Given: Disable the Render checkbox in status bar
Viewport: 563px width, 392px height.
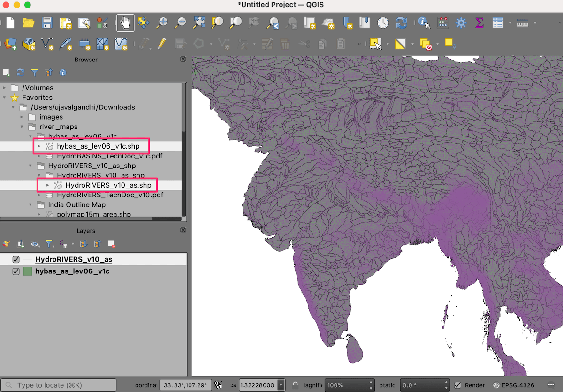Looking at the screenshot, I should (x=457, y=385).
